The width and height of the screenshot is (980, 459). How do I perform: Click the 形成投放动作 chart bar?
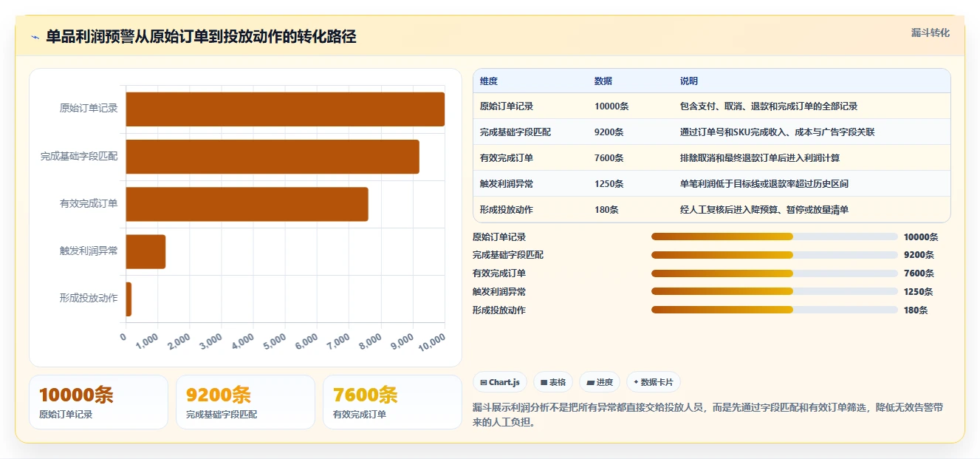tap(129, 299)
